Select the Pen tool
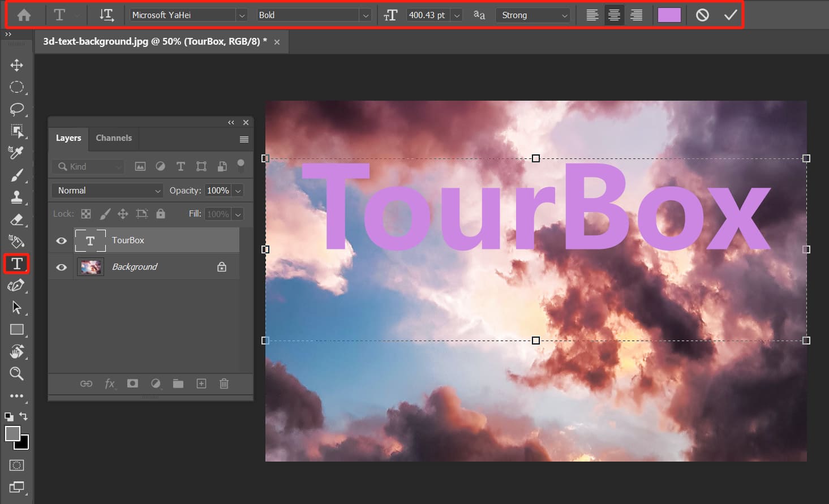 coord(16,286)
